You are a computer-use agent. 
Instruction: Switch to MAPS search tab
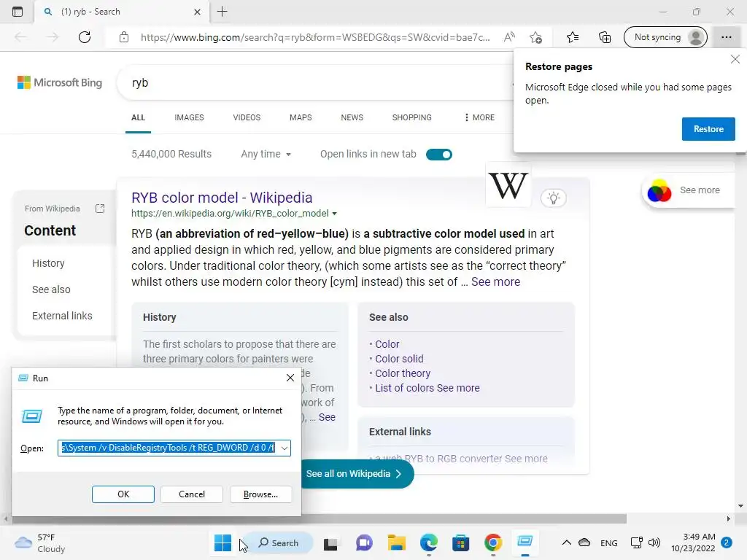click(301, 117)
